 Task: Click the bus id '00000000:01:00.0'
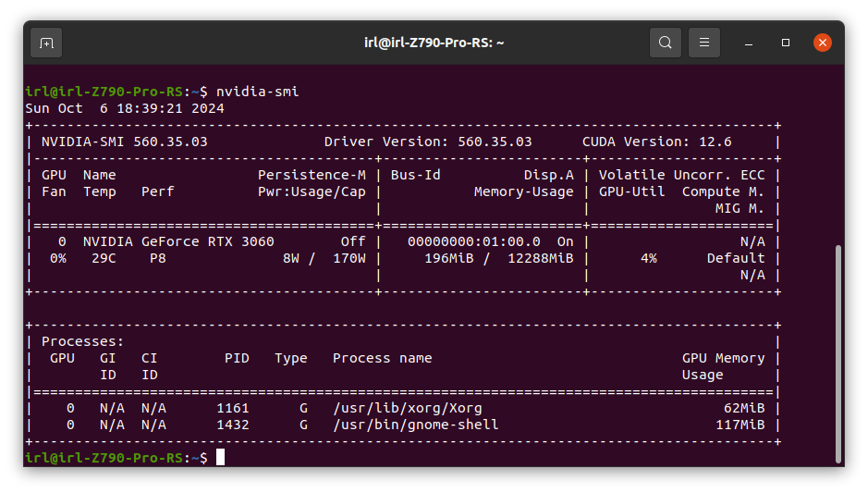point(474,241)
